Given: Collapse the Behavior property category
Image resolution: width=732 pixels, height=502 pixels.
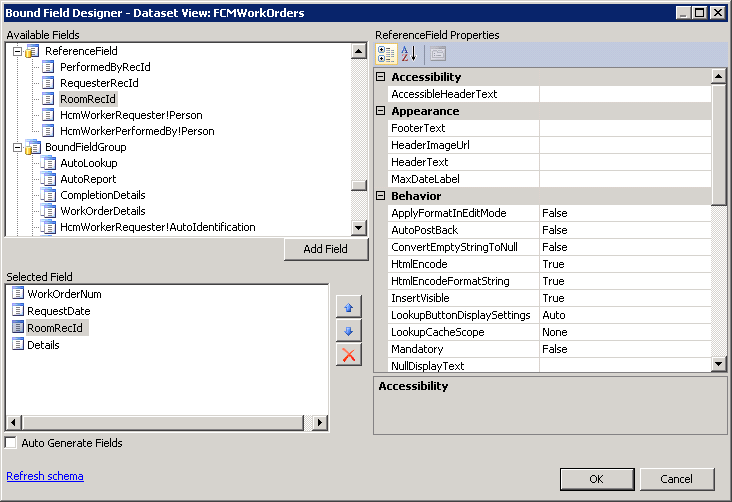Looking at the screenshot, I should click(381, 196).
